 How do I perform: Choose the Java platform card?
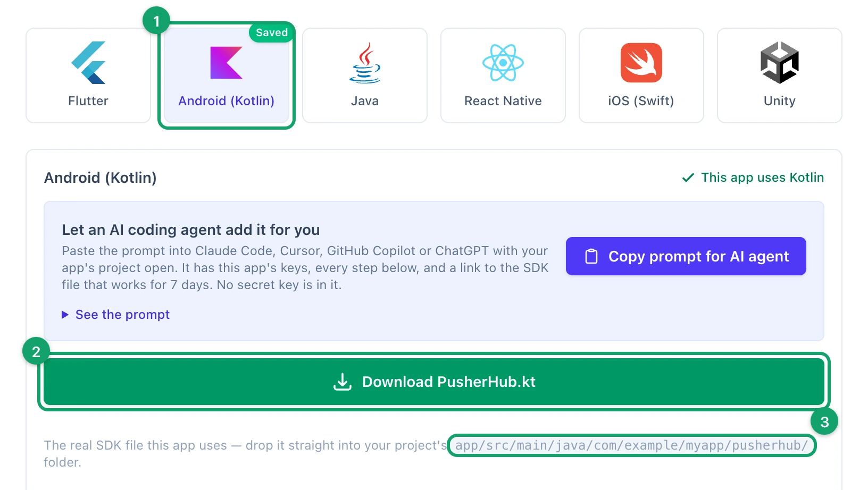click(365, 75)
